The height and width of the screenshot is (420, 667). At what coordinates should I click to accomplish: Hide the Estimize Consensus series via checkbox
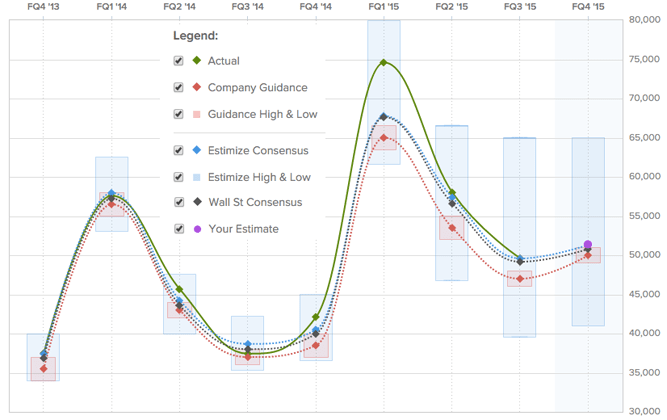179,151
